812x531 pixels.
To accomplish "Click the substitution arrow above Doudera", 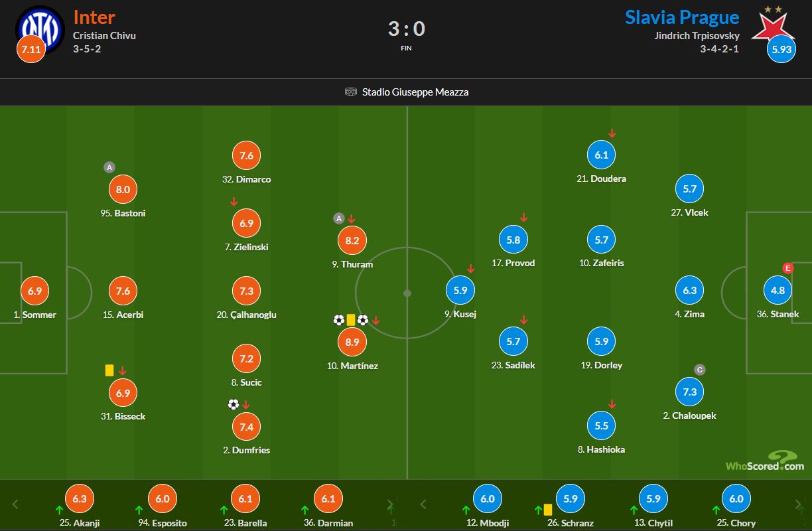I will coord(612,133).
